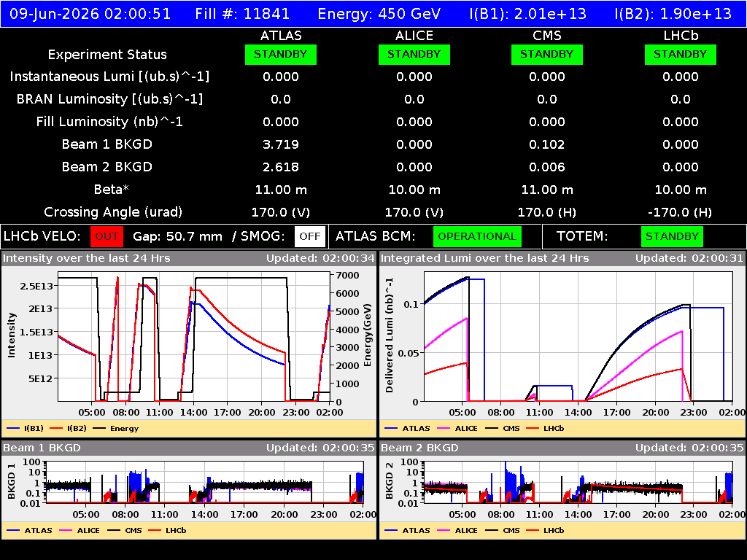Select ATLAS Beam 1 BKGD value 3.719
Image resolution: width=747 pixels, height=560 pixels.
tap(281, 144)
